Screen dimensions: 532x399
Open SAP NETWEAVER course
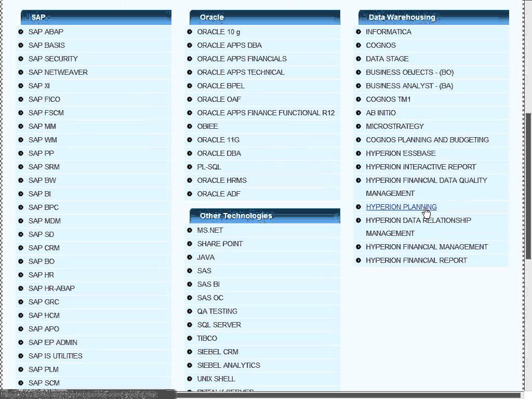click(x=58, y=72)
